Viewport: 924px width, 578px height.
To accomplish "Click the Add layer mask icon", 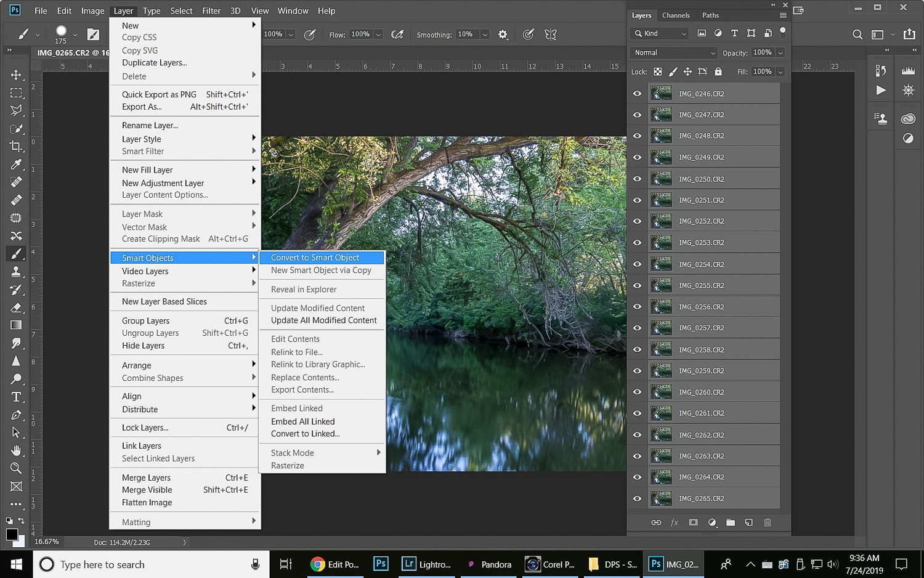I will coord(694,522).
